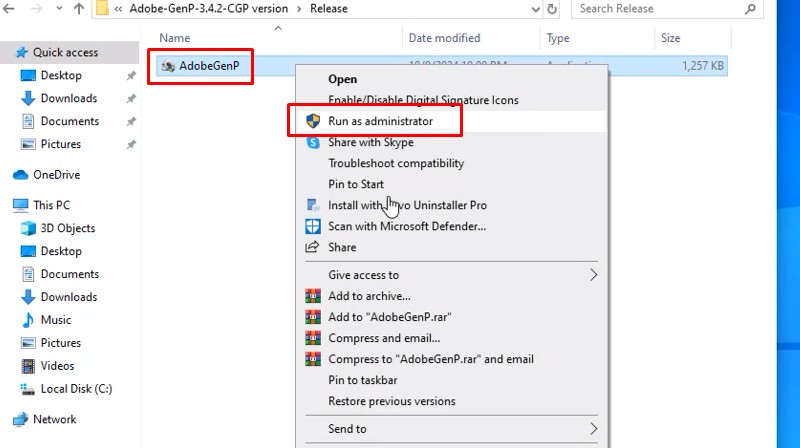Select Troubleshoot compatibility menu entry
The image size is (800, 448).
396,163
